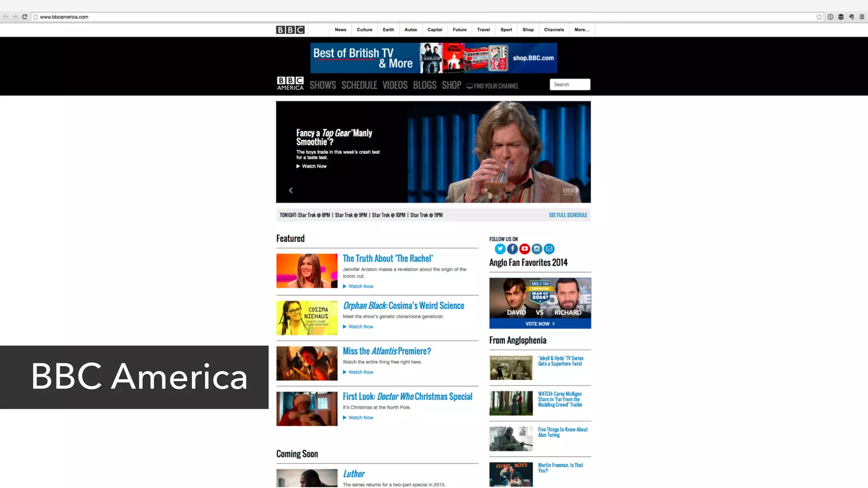Open Orphan Black: Cosima's Weird Science

(403, 305)
